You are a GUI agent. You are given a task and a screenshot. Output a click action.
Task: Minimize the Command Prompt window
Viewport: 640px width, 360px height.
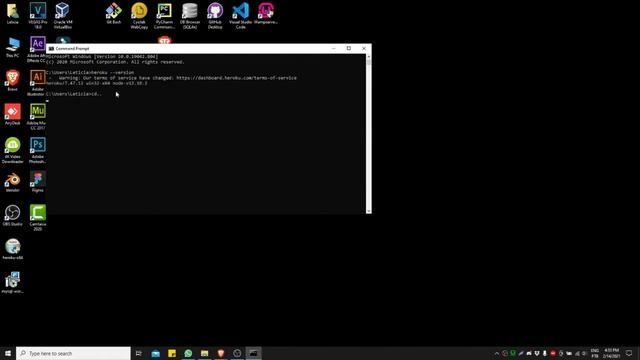[x=334, y=48]
